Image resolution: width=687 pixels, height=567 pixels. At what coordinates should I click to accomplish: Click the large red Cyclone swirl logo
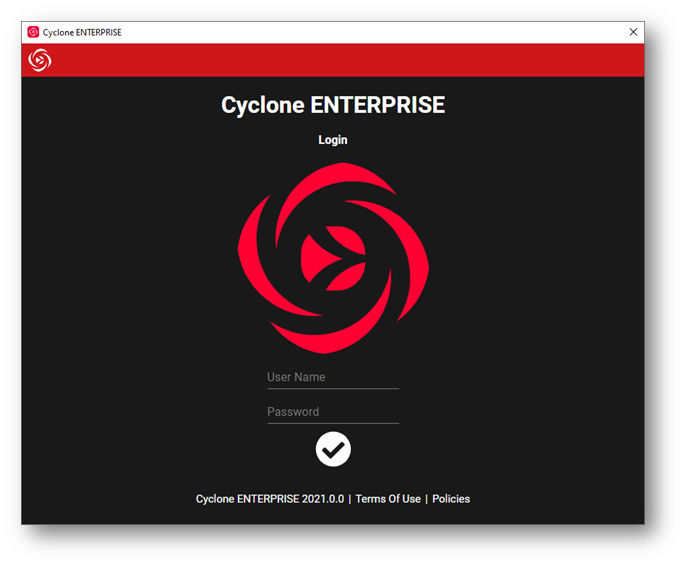(x=333, y=258)
